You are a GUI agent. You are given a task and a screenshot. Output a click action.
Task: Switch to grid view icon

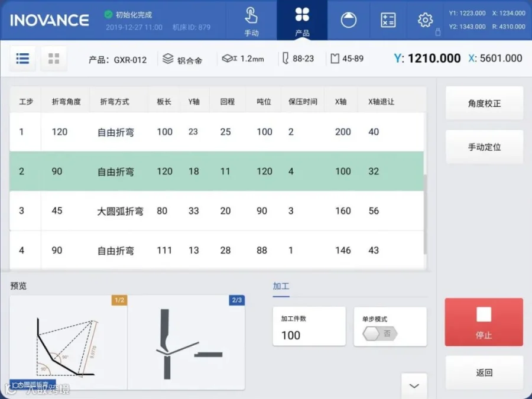[x=54, y=59]
